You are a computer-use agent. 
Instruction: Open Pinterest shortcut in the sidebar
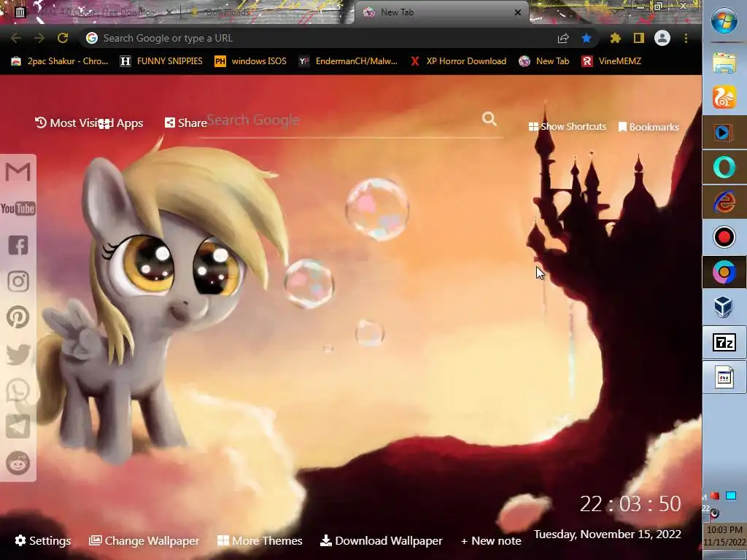point(18,317)
